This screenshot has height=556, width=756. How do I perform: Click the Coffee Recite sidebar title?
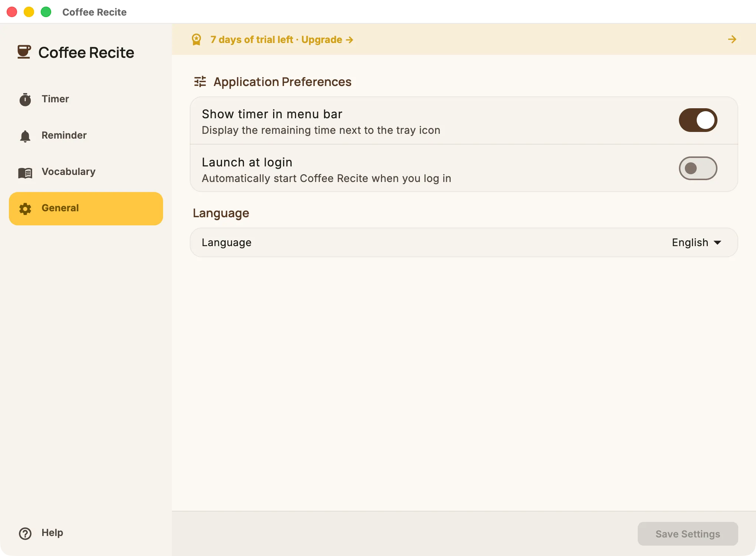point(86,53)
